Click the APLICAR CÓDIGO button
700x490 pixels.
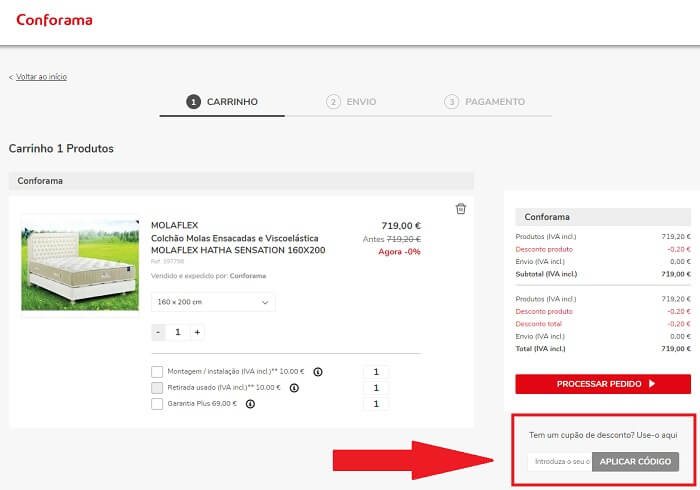point(635,461)
